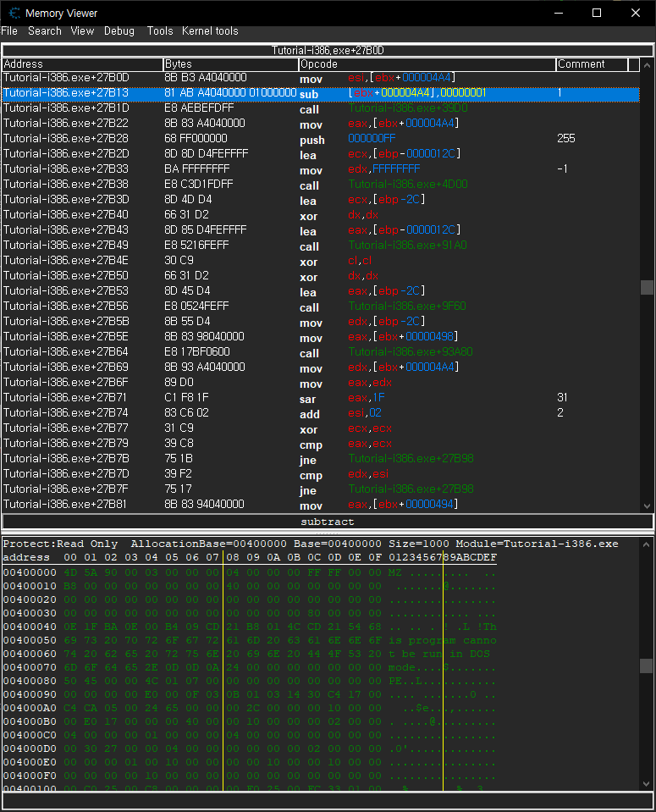The height and width of the screenshot is (812, 656).
Task: Open the File menu
Action: (x=9, y=31)
